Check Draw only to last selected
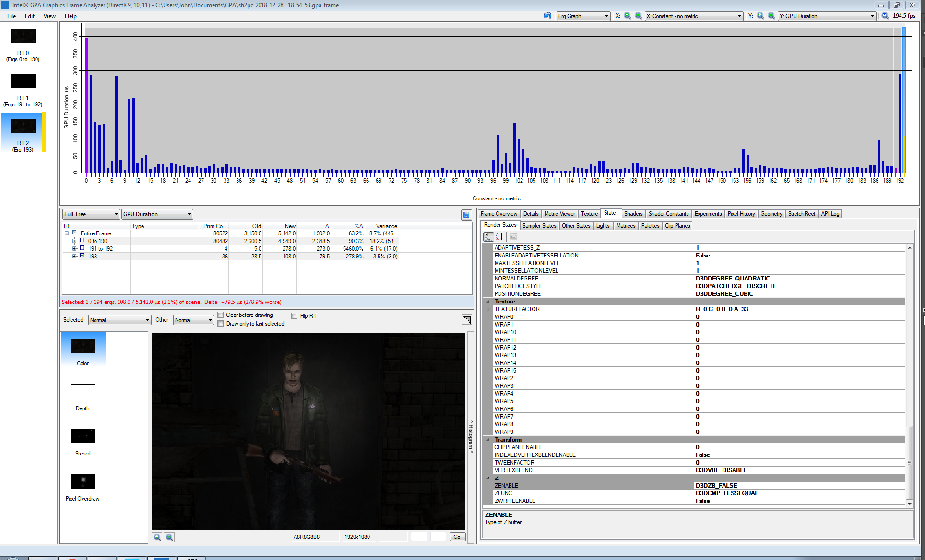925x560 pixels. click(221, 324)
